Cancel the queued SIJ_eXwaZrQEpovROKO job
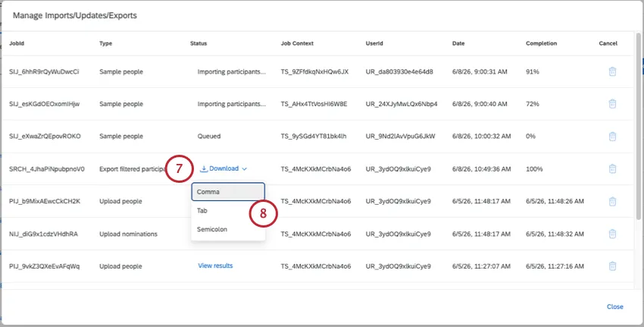This screenshot has width=644, height=327. pos(612,136)
